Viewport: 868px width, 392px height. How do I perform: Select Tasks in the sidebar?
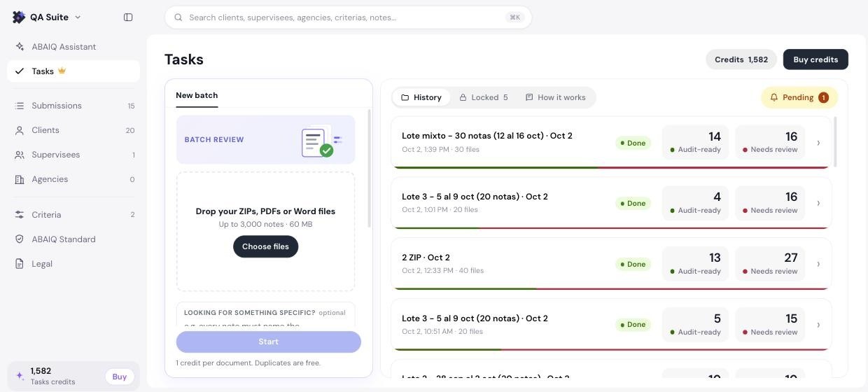coord(73,71)
